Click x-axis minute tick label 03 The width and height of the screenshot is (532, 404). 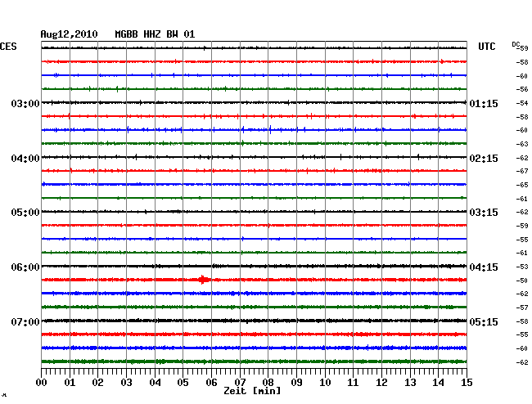(x=126, y=382)
